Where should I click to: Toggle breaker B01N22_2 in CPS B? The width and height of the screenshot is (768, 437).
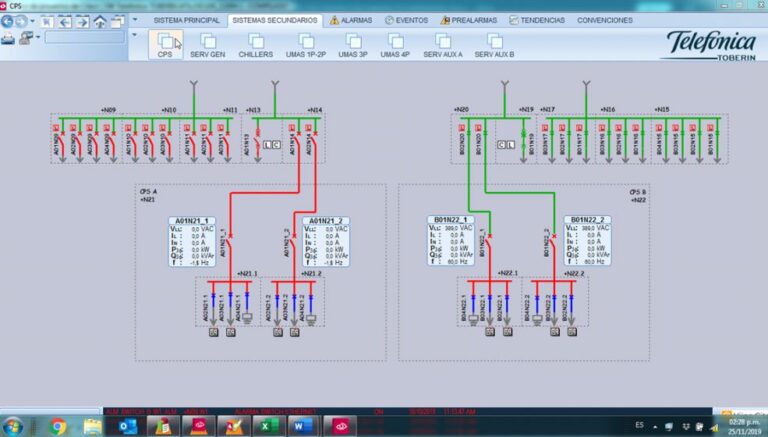553,238
